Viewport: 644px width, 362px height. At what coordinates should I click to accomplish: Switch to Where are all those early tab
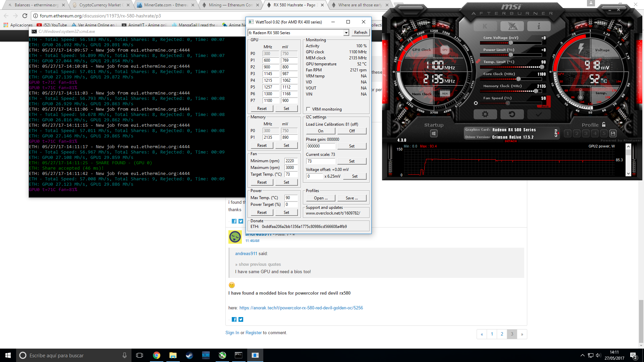[360, 5]
